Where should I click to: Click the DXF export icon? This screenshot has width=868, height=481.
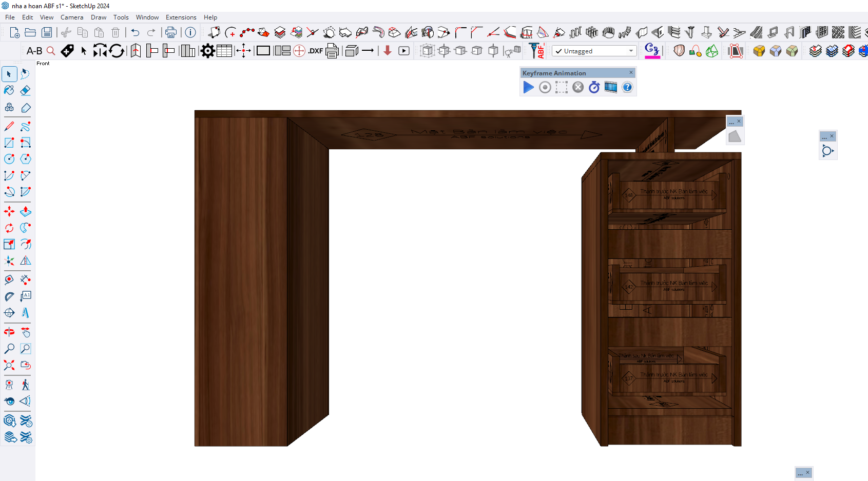point(315,51)
